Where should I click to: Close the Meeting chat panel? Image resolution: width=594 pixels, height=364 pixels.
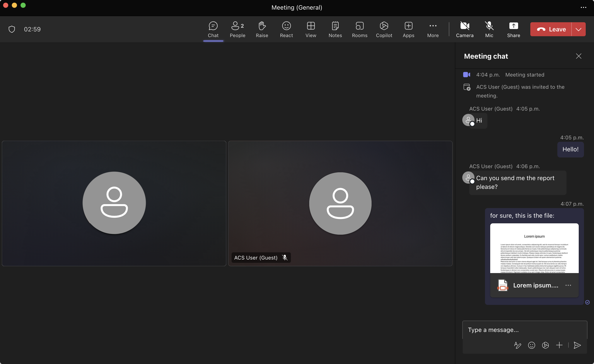point(579,56)
